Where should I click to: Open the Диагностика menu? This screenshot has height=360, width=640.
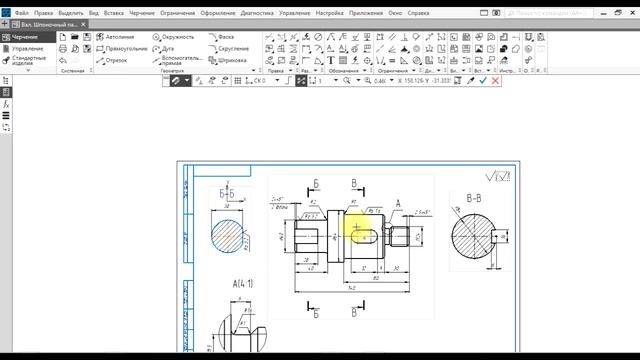coord(257,13)
